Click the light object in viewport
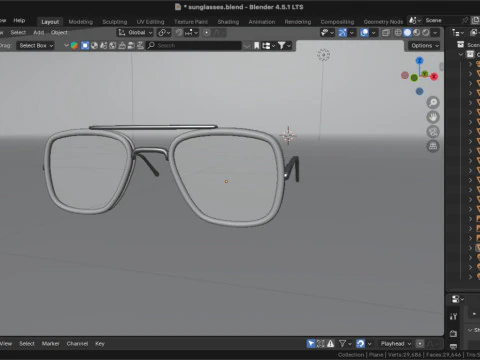 [323, 55]
